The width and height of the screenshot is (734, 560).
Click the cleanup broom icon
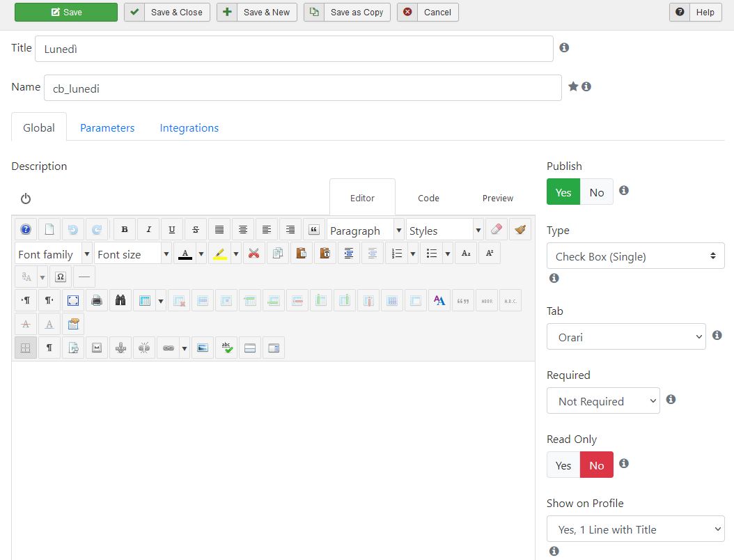point(520,229)
